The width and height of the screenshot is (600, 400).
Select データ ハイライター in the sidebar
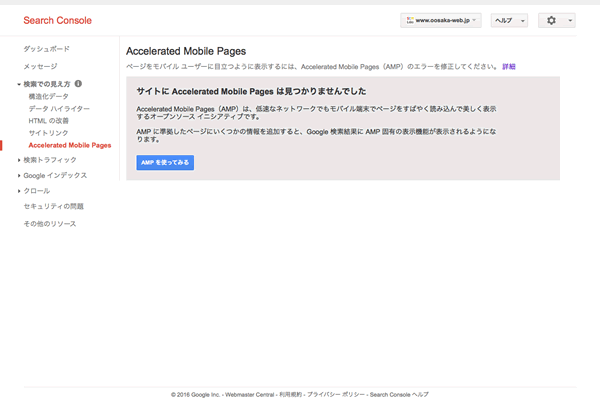point(59,108)
